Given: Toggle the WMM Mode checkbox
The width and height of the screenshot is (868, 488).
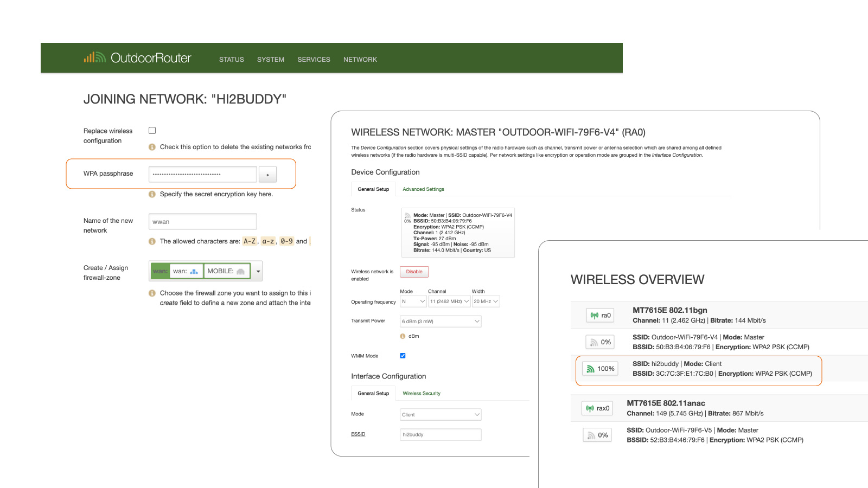Looking at the screenshot, I should point(403,356).
